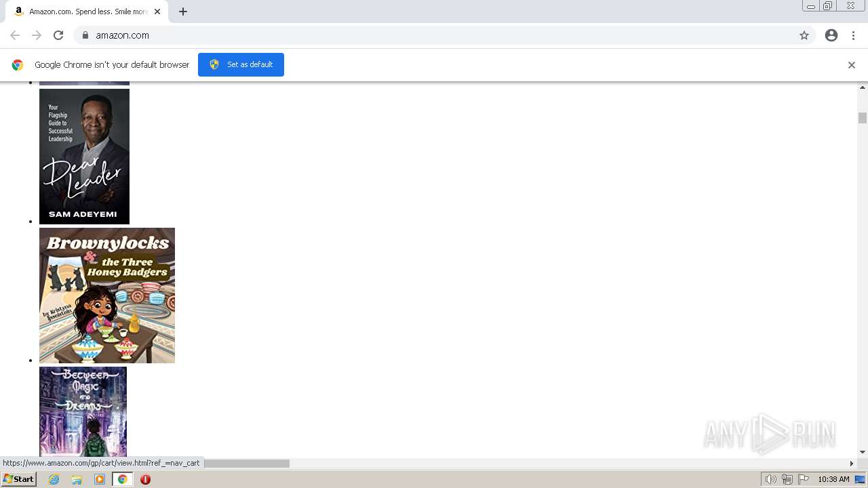Dismiss the default browser notification bar
Image resolution: width=868 pixels, height=488 pixels.
pyautogui.click(x=852, y=65)
